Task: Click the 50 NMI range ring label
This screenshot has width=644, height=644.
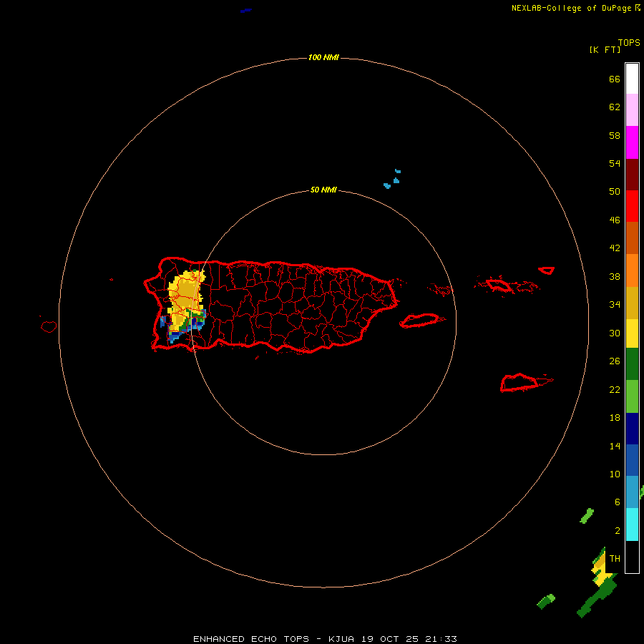Action: [323, 190]
